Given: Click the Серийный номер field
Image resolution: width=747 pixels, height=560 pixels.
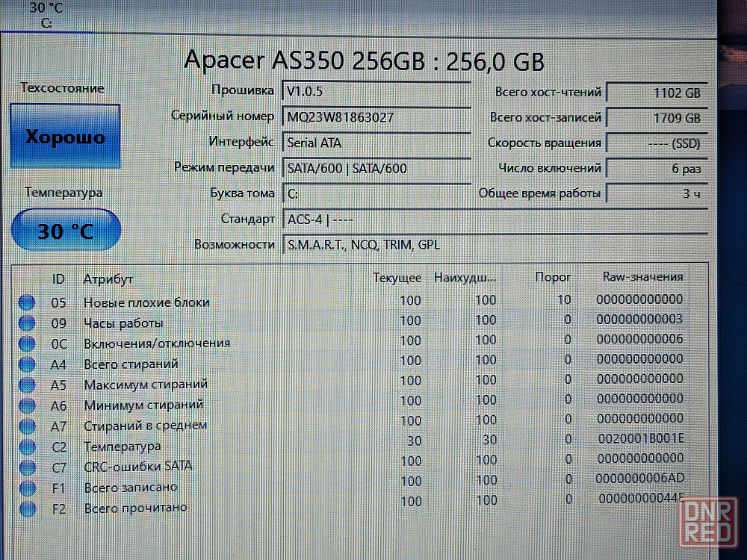Looking at the screenshot, I should 376,117.
